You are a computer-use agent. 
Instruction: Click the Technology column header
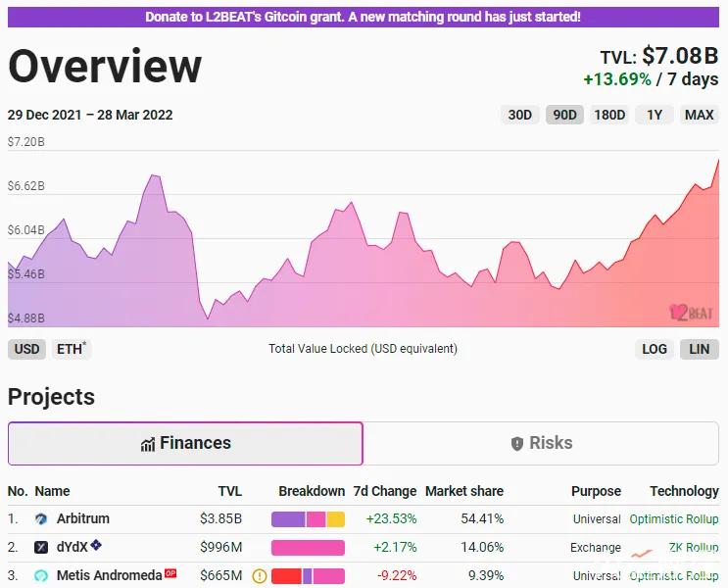click(x=684, y=491)
